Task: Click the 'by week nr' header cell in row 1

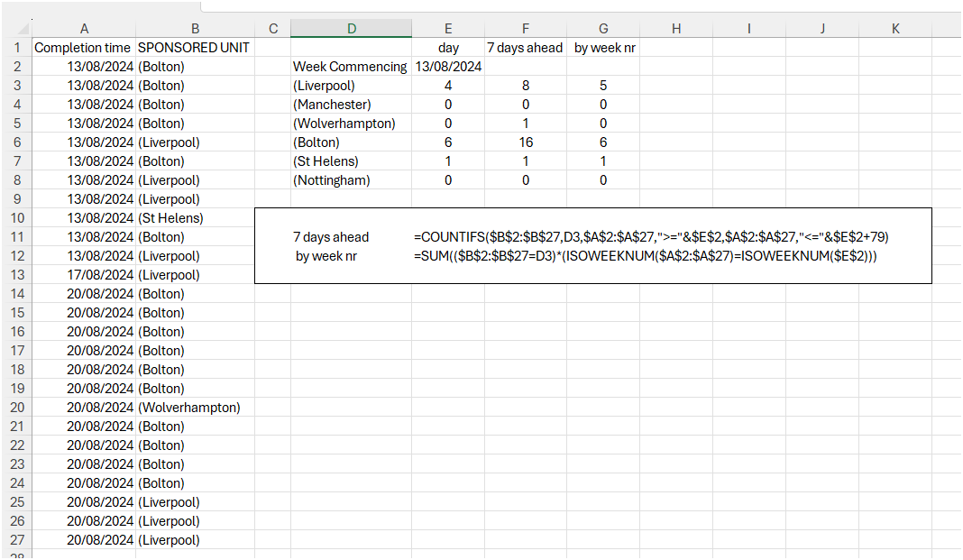Action: click(603, 47)
